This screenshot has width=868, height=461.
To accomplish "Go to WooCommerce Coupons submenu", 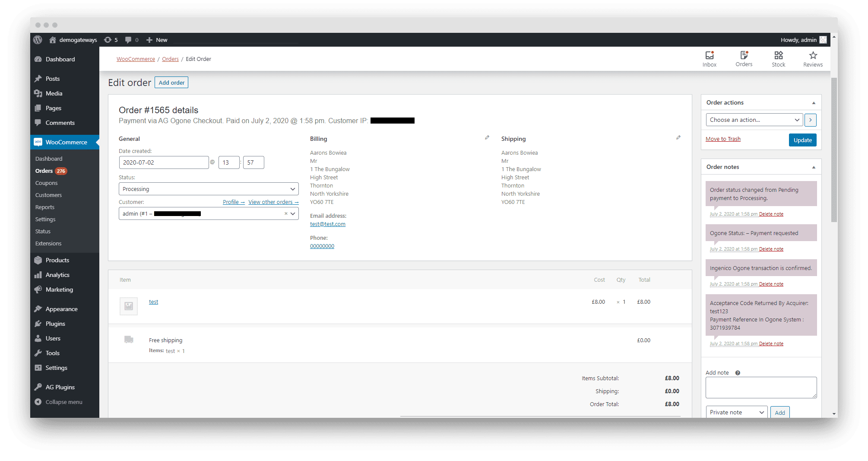I will tap(47, 183).
